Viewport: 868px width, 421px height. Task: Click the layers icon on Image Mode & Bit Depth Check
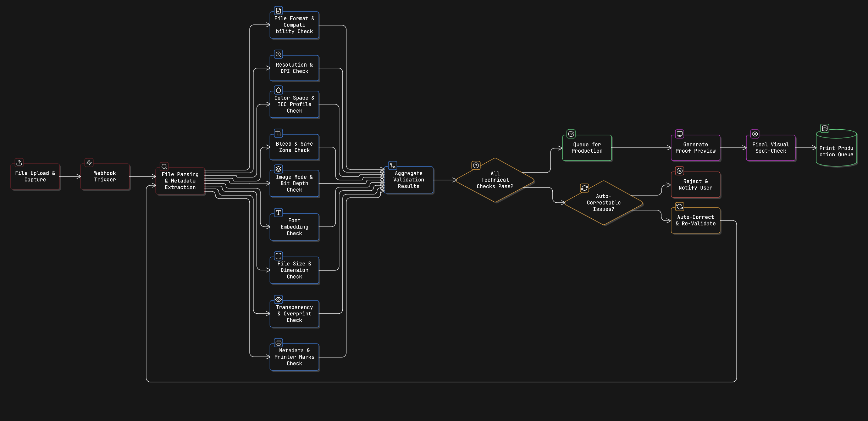[278, 169]
